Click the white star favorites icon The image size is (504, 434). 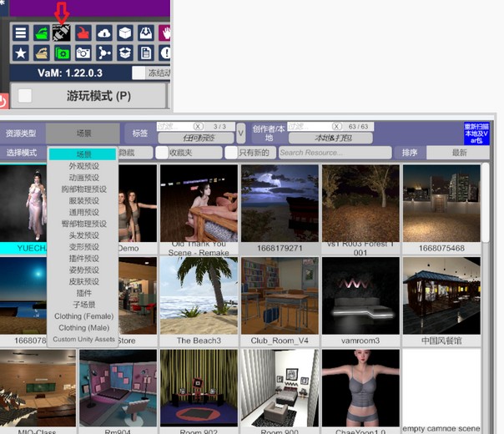[20, 53]
